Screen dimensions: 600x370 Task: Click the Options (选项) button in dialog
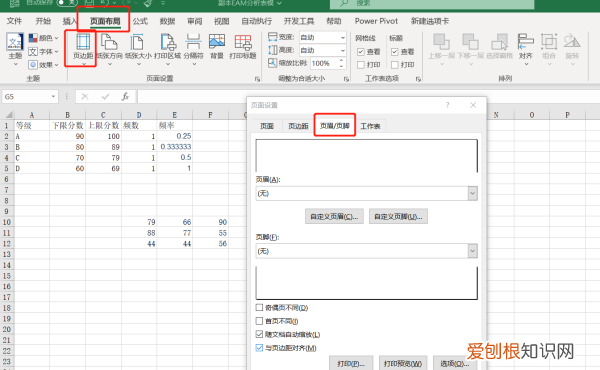455,363
